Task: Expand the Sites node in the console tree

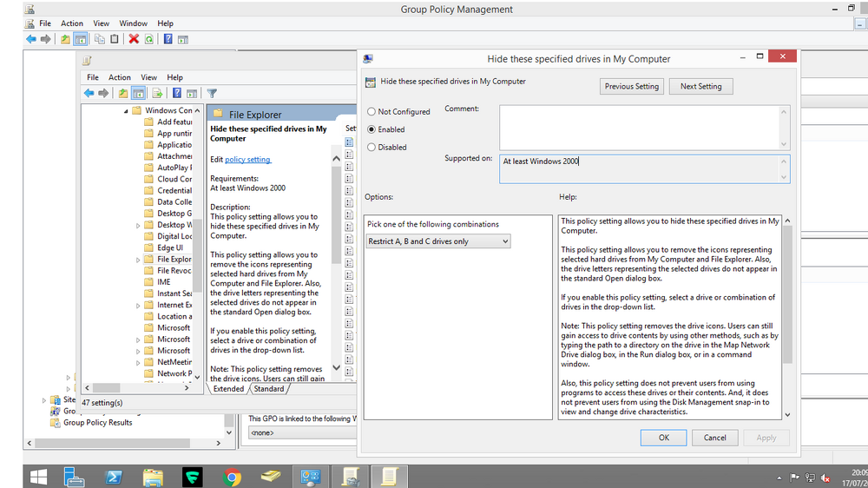Action: click(x=43, y=400)
